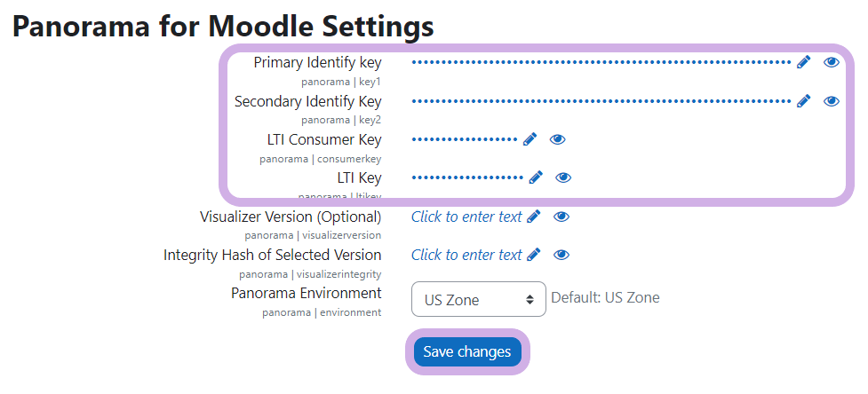Open the Panorama Environment dropdown
This screenshot has width=868, height=394.
(478, 300)
